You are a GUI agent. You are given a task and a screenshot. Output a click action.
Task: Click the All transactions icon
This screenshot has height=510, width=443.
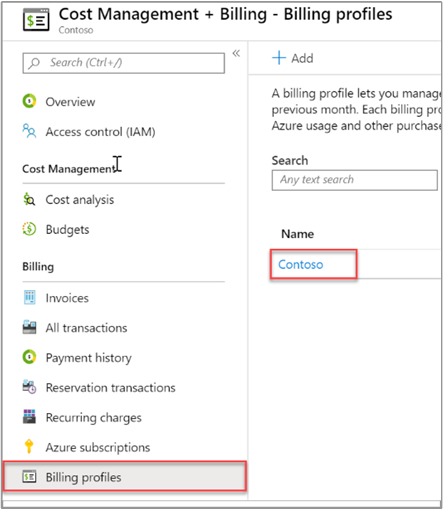(29, 327)
